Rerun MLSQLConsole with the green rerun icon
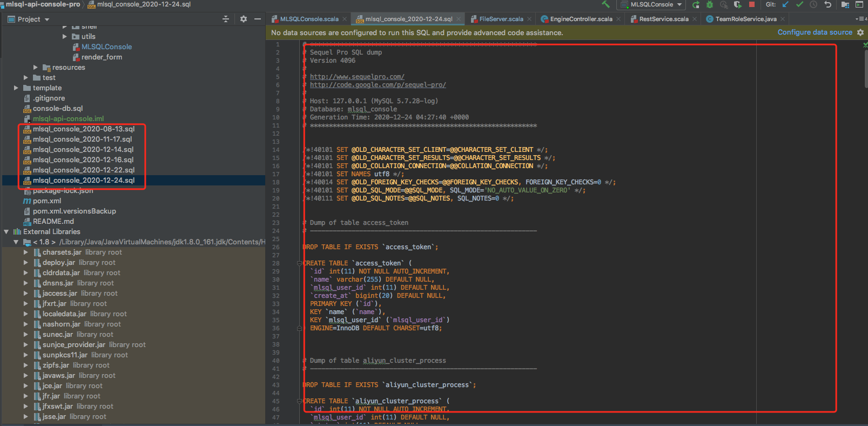This screenshot has height=426, width=868. [x=696, y=4]
